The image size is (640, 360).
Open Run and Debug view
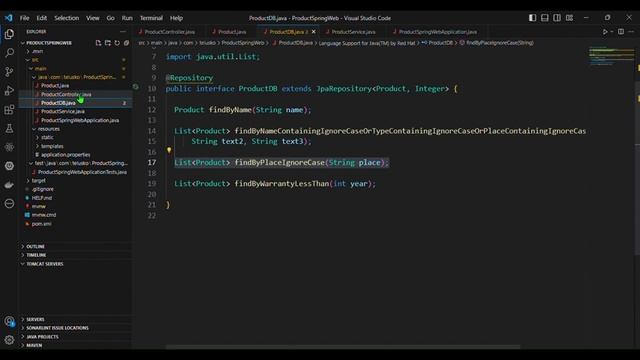(x=9, y=91)
